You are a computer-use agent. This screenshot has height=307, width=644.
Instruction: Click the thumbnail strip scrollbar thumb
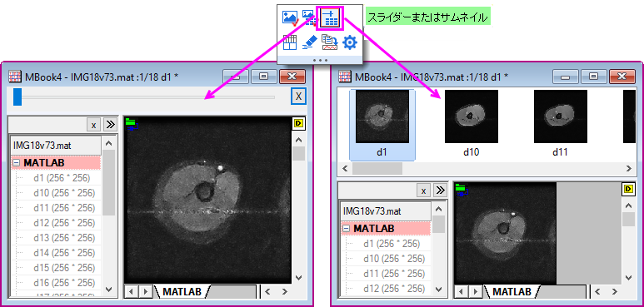377,168
